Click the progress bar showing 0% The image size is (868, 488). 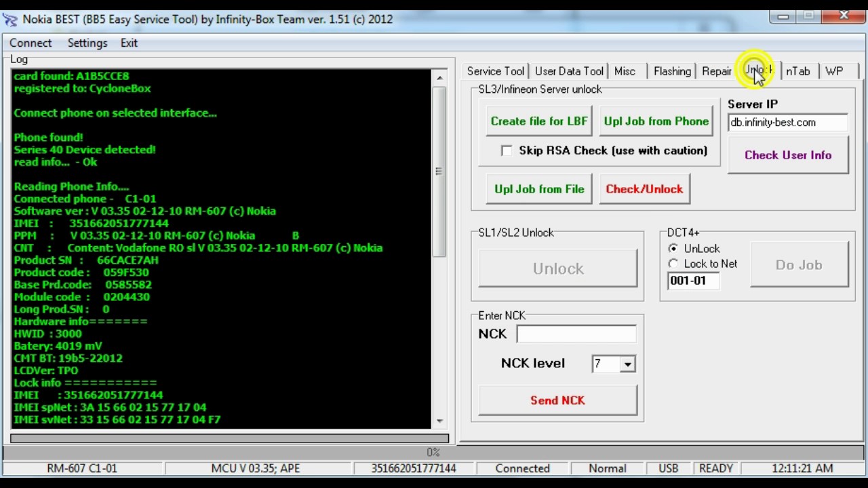433,452
